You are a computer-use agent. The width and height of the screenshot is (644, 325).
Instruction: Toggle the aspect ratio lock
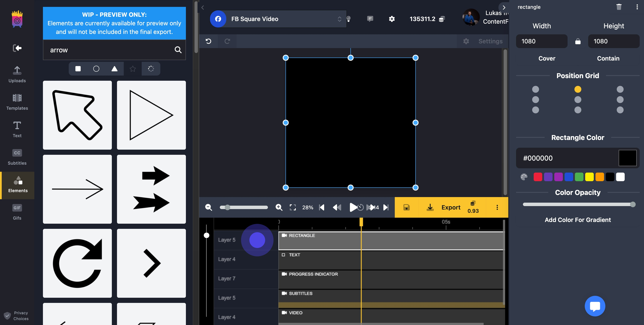578,41
